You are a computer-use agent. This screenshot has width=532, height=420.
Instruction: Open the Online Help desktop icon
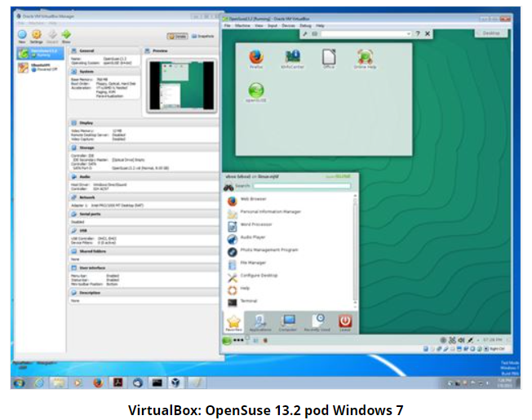tap(365, 57)
